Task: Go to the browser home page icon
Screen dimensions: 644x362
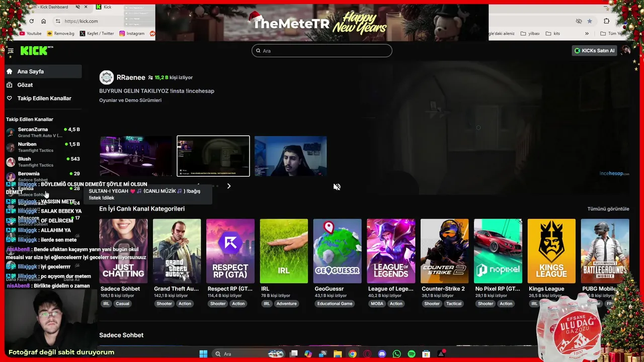Action: click(x=44, y=21)
